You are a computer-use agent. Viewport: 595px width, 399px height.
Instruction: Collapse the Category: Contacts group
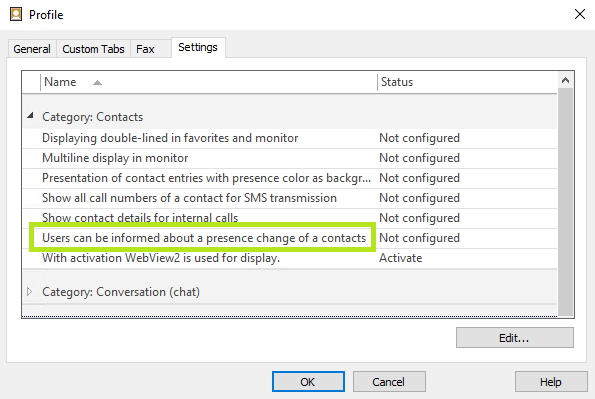30,115
